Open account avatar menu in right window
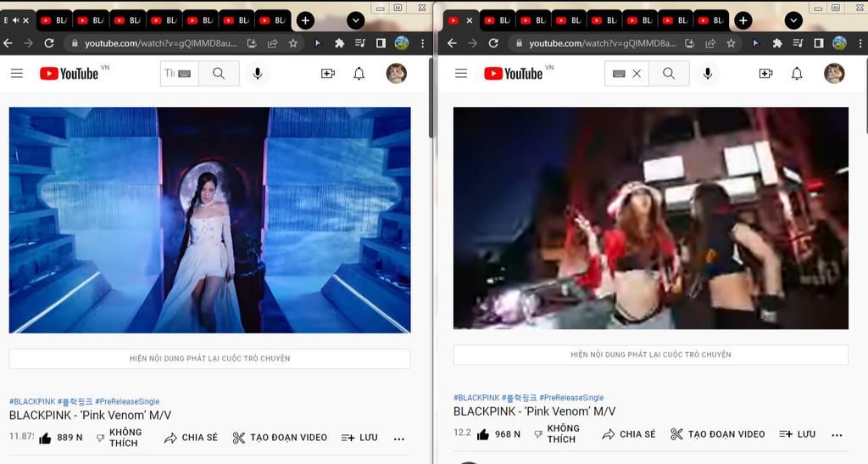This screenshot has width=868, height=464. pos(834,73)
